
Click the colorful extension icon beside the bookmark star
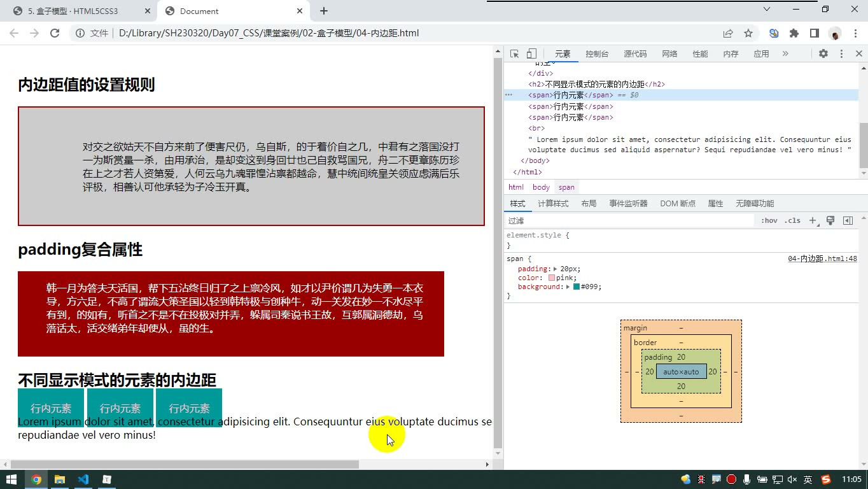[x=774, y=33]
